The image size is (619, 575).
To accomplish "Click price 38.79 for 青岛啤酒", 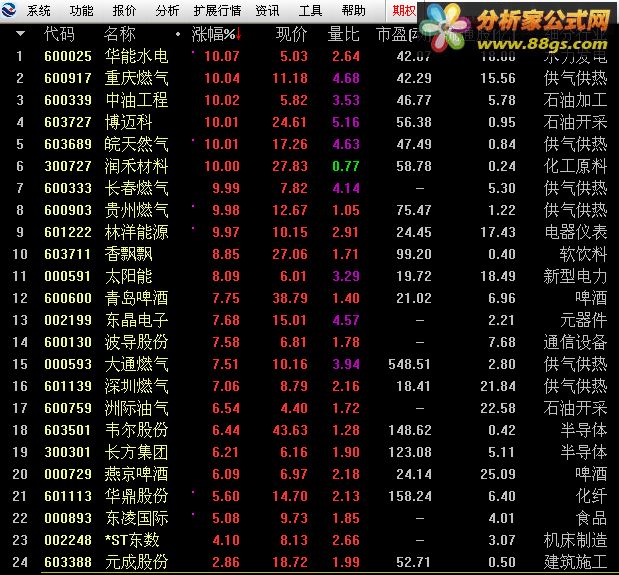I will pyautogui.click(x=290, y=298).
